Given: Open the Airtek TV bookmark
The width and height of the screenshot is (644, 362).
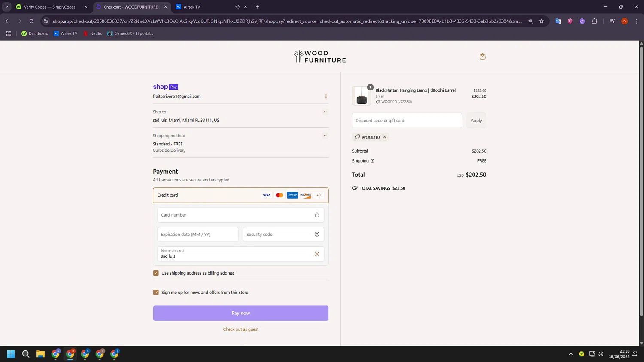Looking at the screenshot, I should click(x=65, y=33).
